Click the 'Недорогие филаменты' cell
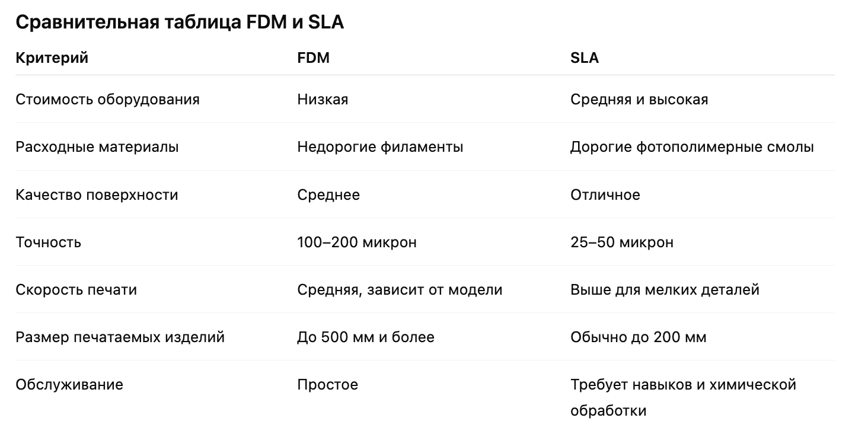868x437 pixels. 380,146
